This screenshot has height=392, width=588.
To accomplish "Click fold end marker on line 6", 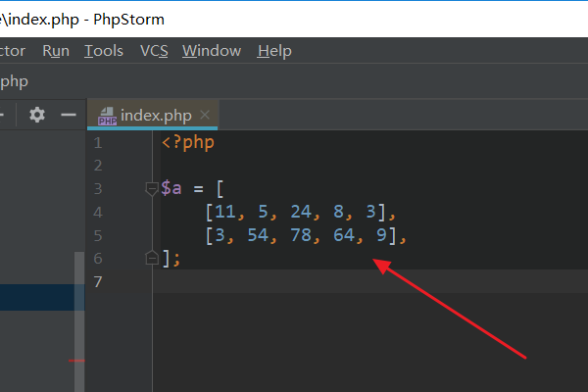I will click(x=152, y=258).
